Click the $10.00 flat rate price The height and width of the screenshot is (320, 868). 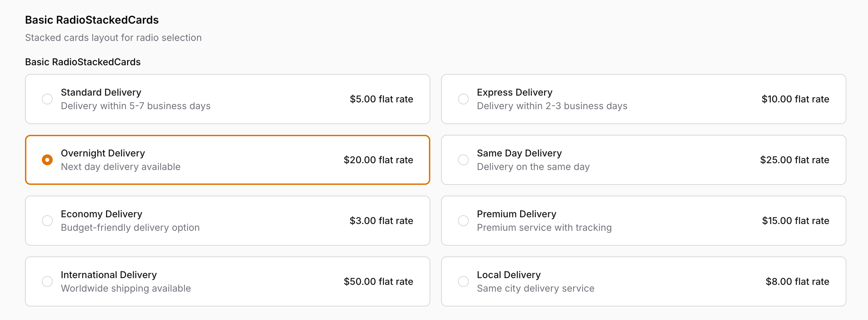(x=795, y=99)
